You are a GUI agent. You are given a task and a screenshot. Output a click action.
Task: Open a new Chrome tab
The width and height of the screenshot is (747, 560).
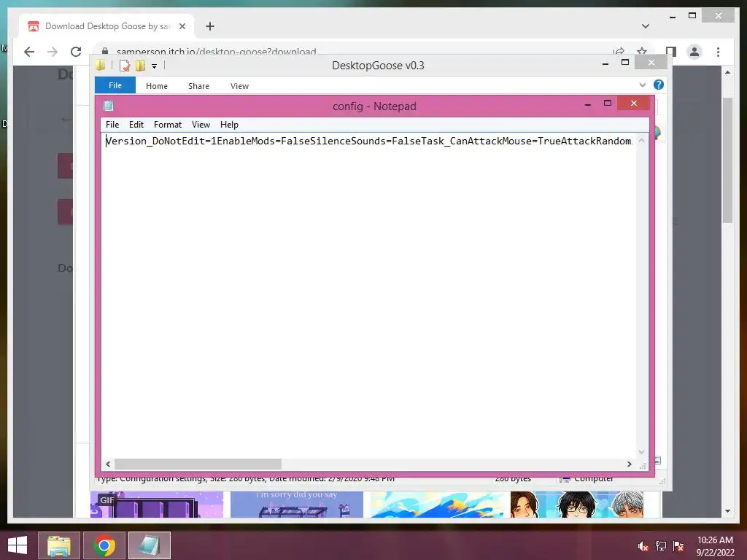(210, 26)
